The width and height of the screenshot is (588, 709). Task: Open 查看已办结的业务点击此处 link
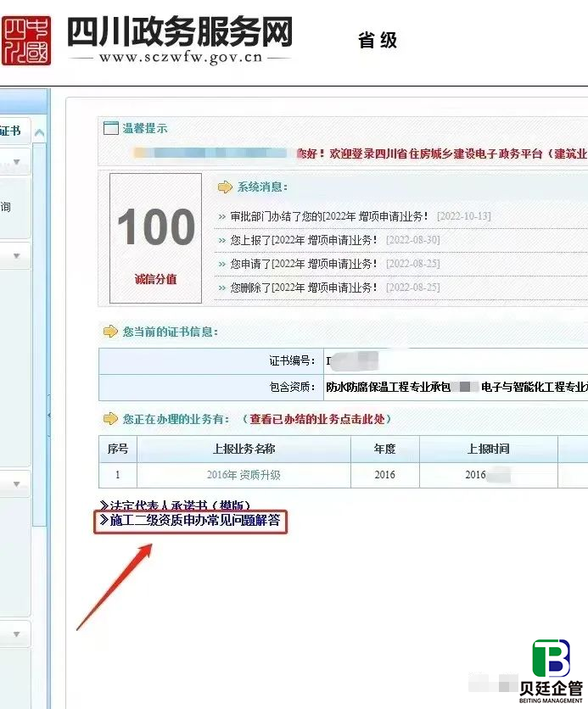click(x=317, y=419)
